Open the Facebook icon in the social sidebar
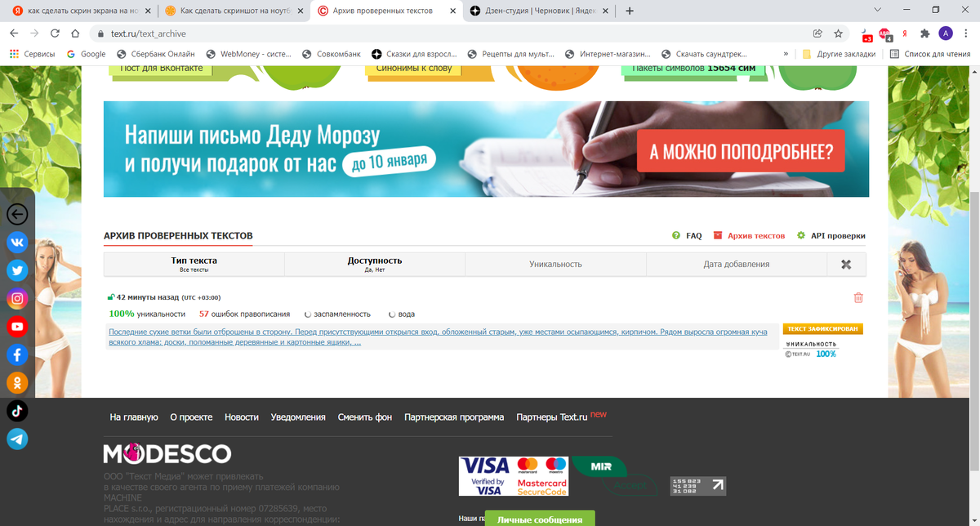Screen dimensions: 980x526 17,354
